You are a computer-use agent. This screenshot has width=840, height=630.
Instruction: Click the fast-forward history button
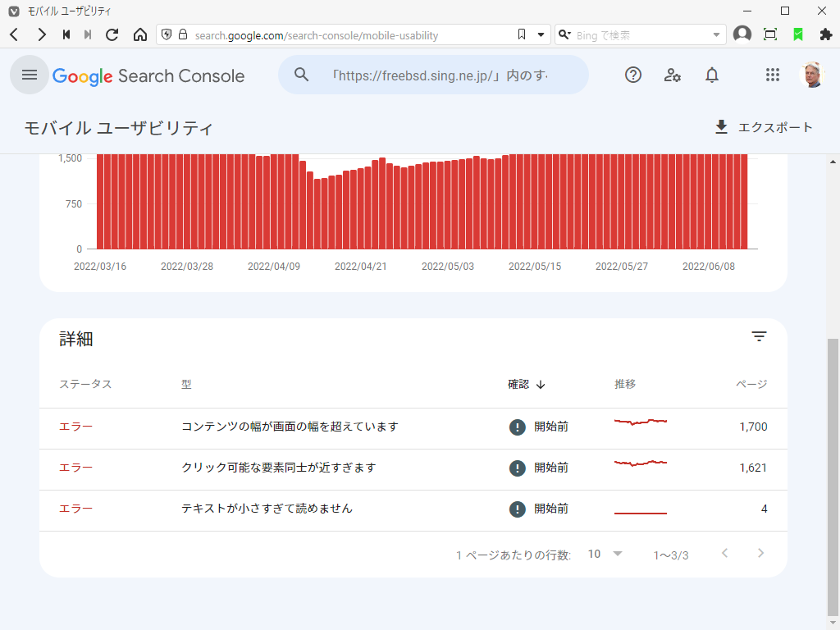(88, 34)
